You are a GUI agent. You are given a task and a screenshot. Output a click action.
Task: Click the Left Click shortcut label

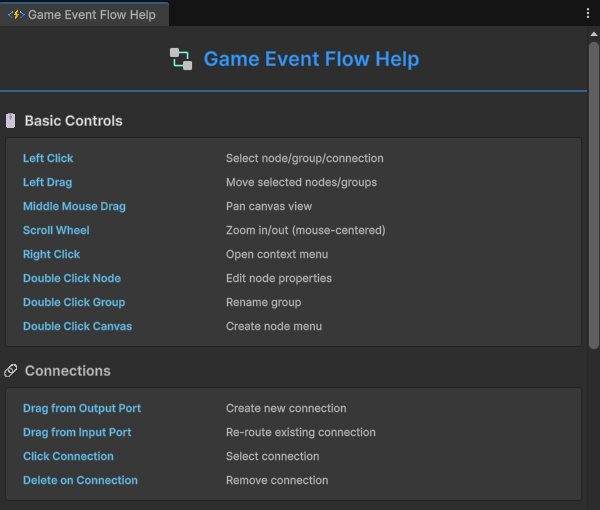point(48,158)
